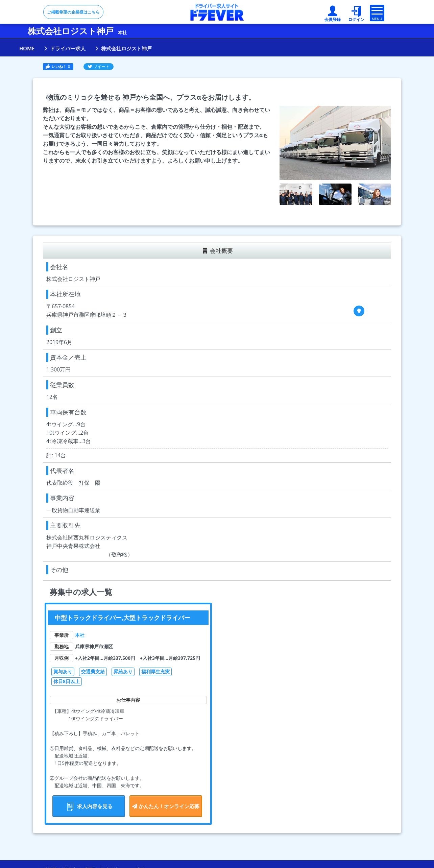Click the お仕事内容 label in job card

coord(128,700)
